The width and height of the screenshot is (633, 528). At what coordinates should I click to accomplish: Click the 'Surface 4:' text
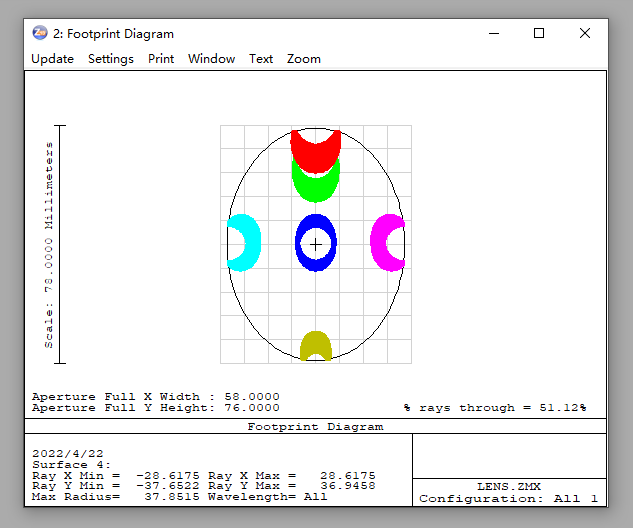tap(71, 465)
